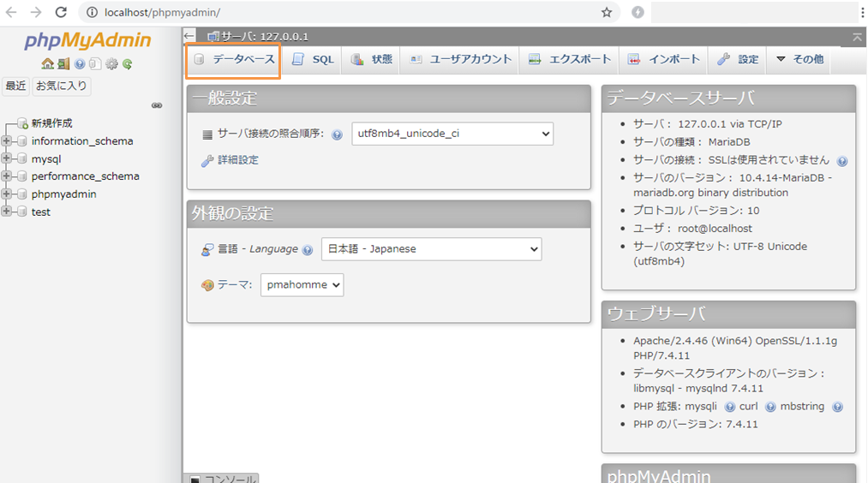Click the new database icon beside 新規作成
Viewport: 868px width, 483px height.
coord(22,122)
